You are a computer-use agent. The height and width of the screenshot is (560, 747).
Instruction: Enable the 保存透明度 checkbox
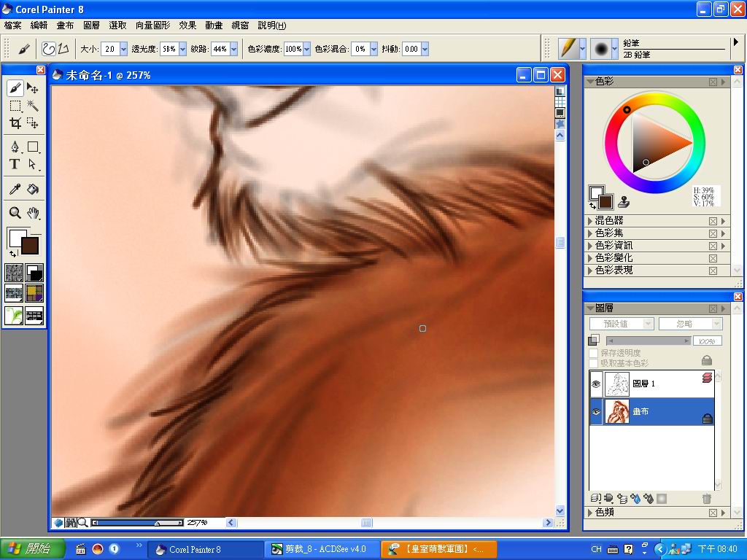594,353
